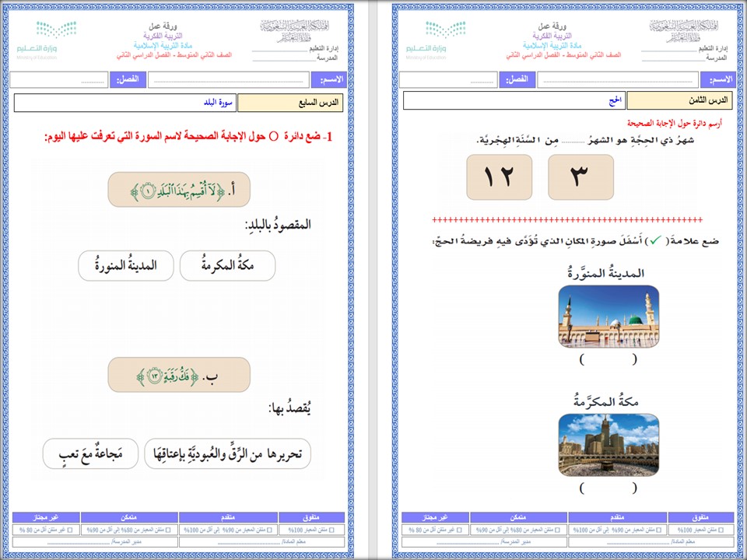The width and height of the screenshot is (747, 560).
Task: Click the 'مدير المدرسة' signature line on the right page
Action: [x=484, y=542]
